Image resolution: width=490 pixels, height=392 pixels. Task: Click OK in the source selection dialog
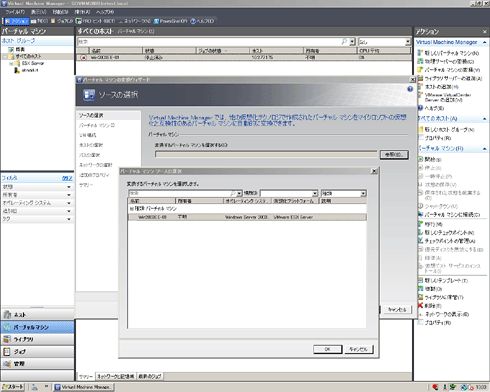coord(327,349)
